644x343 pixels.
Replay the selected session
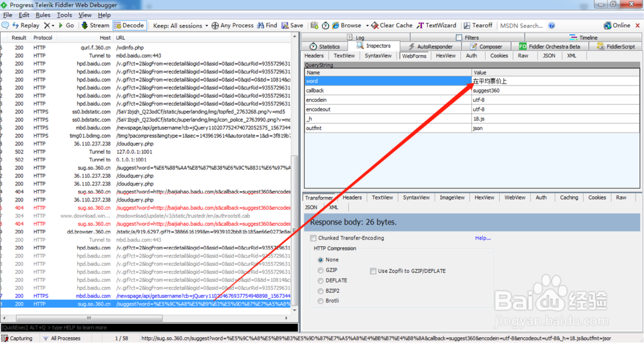tap(26, 26)
